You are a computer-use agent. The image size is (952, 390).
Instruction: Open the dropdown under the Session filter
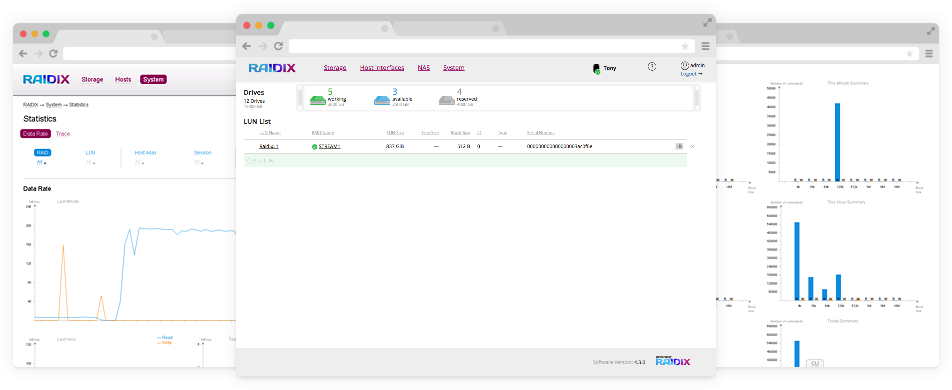[199, 163]
